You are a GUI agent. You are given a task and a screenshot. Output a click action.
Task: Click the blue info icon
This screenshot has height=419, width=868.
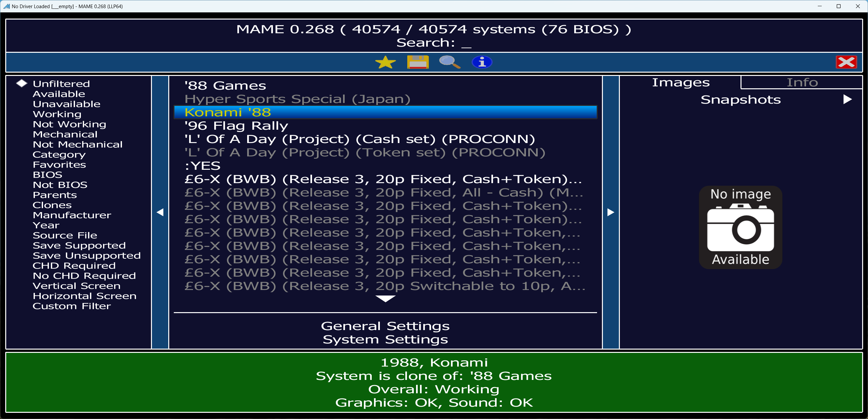click(482, 62)
